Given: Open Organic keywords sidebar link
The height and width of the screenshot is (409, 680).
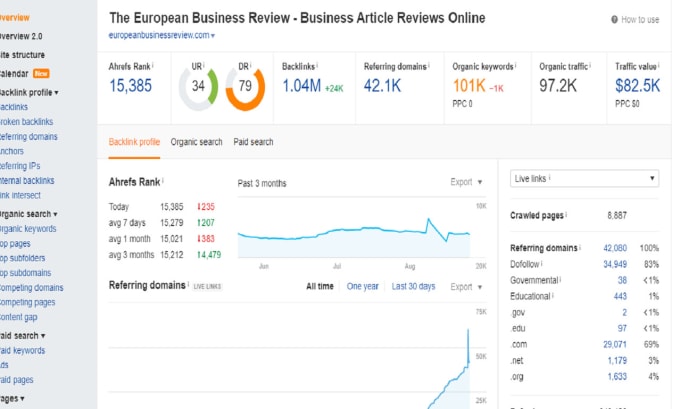Looking at the screenshot, I should 28,229.
